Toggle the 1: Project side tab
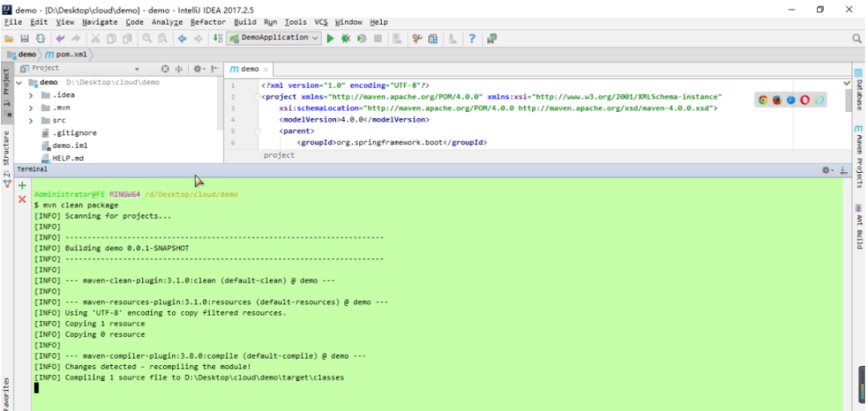This screenshot has width=868, height=411. click(6, 93)
